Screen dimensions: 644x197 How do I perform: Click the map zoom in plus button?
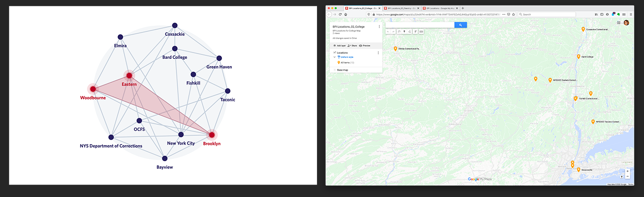pos(627,171)
